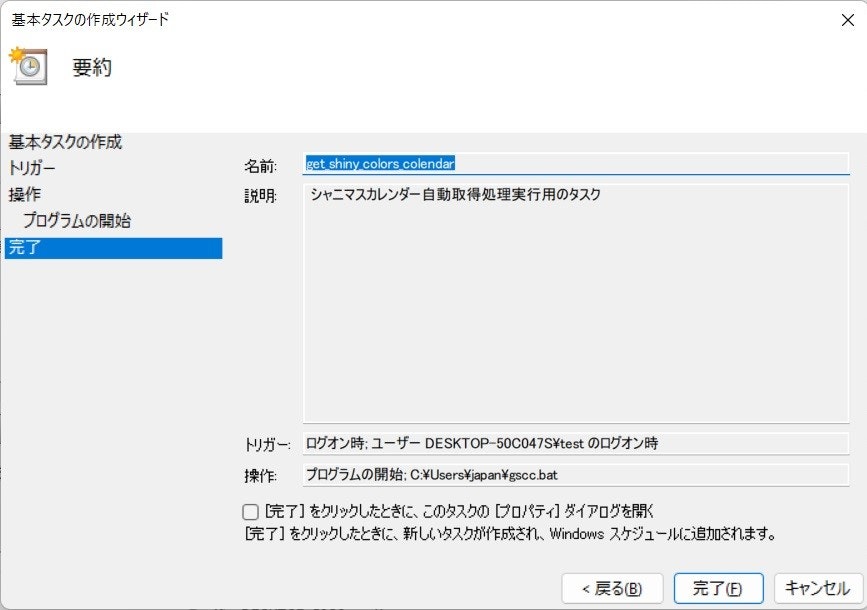Viewport: 867px width, 610px height.
Task: Click the キャンセル button
Action: (x=815, y=589)
